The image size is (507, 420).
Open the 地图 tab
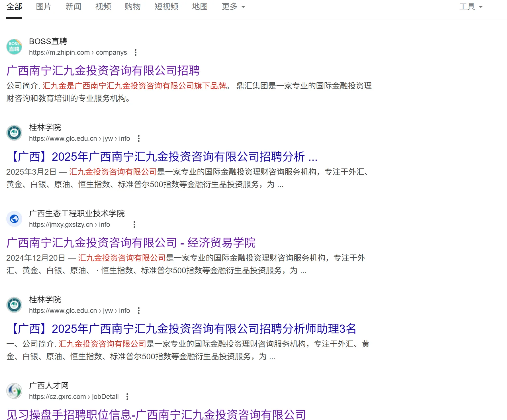200,7
